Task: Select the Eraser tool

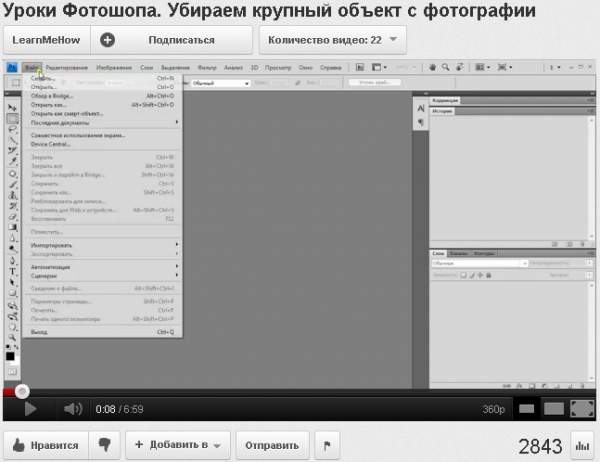Action: click(12, 217)
